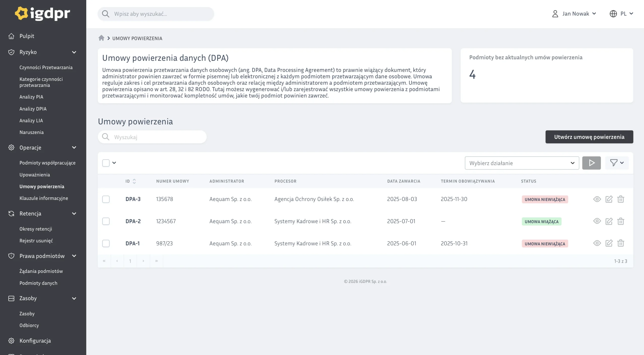Viewport: 644px width, 355px height.
Task: Run selected action with play button
Action: [591, 163]
